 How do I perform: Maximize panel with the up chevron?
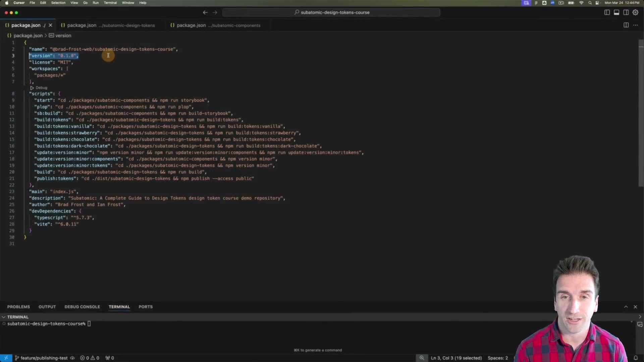(x=626, y=307)
